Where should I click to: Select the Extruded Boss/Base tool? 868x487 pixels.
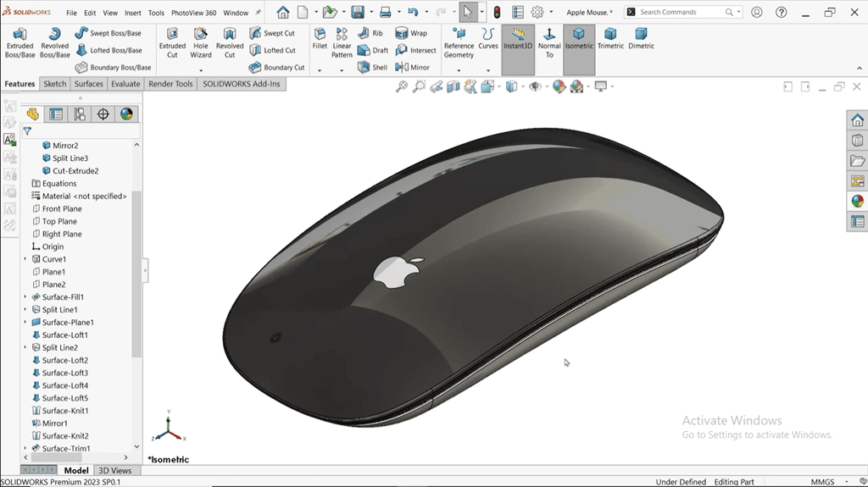(20, 42)
